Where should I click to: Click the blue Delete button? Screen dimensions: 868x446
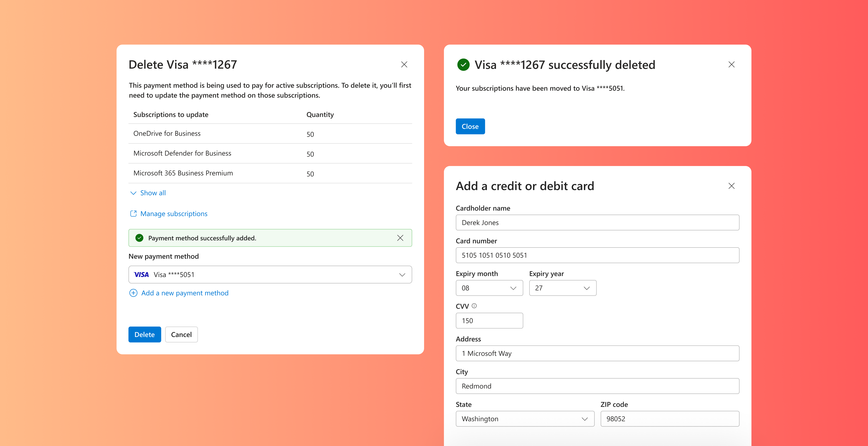point(145,334)
